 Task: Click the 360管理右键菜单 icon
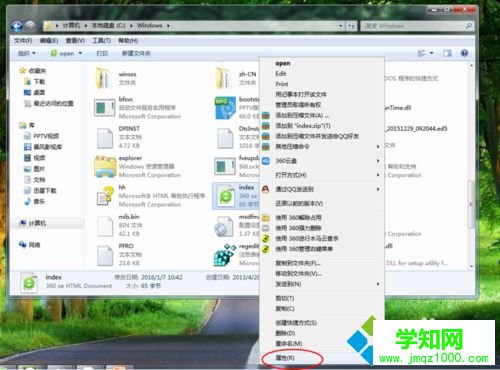[x=266, y=249]
